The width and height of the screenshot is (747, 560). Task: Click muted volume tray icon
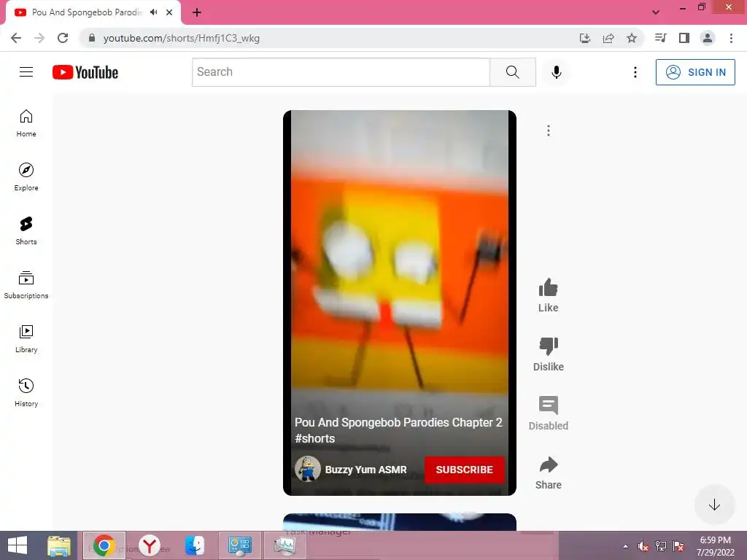tap(643, 546)
